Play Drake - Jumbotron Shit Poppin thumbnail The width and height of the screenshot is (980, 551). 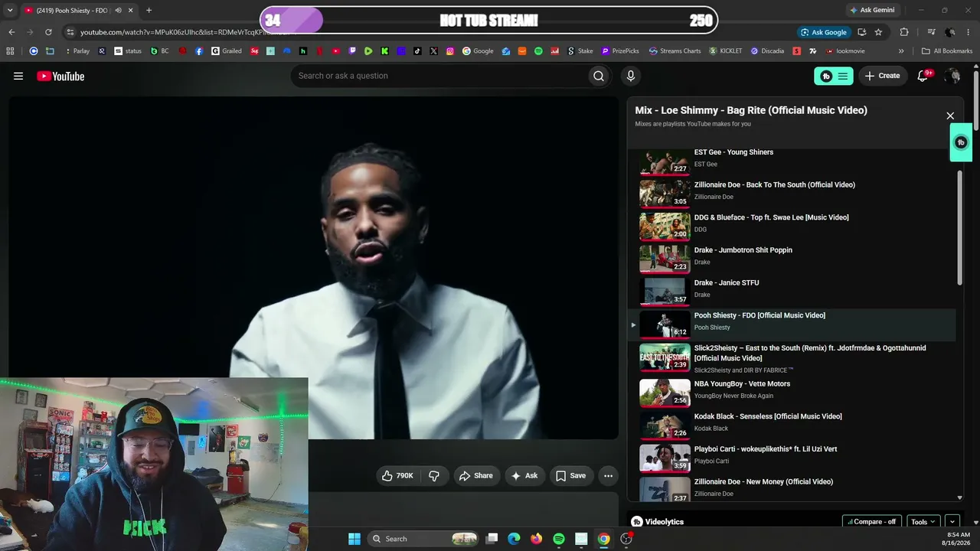tap(665, 259)
